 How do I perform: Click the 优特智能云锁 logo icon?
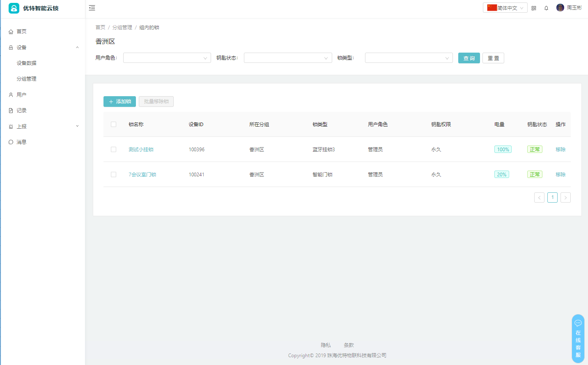(14, 8)
